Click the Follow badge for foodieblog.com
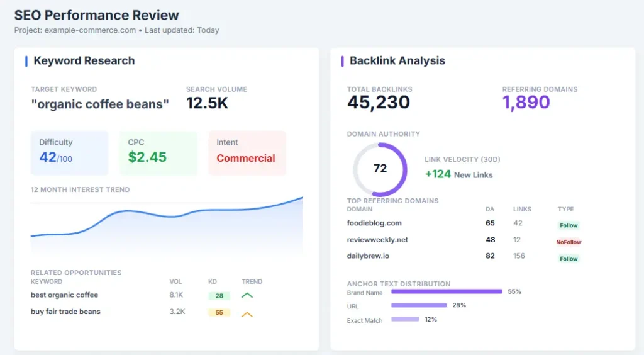This screenshot has width=644, height=355. point(569,225)
